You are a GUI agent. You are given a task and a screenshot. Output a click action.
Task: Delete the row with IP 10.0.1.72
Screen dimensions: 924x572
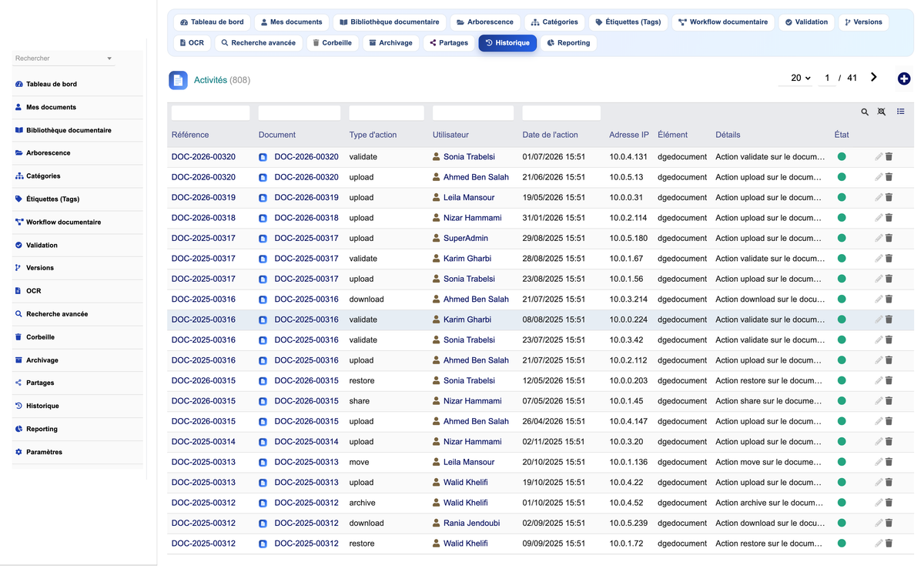click(x=889, y=544)
